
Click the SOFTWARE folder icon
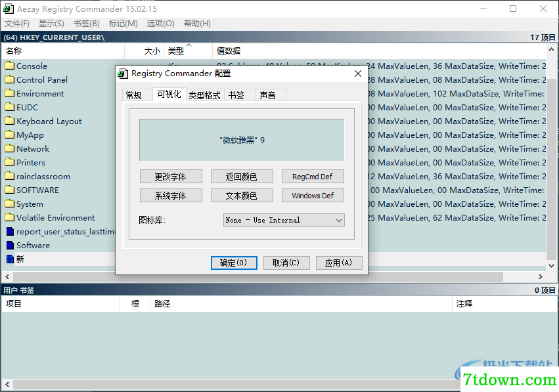point(10,190)
